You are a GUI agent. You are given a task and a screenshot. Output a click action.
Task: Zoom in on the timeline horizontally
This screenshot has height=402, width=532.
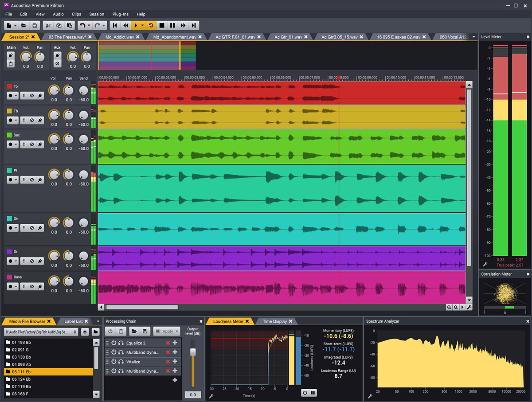click(x=449, y=307)
